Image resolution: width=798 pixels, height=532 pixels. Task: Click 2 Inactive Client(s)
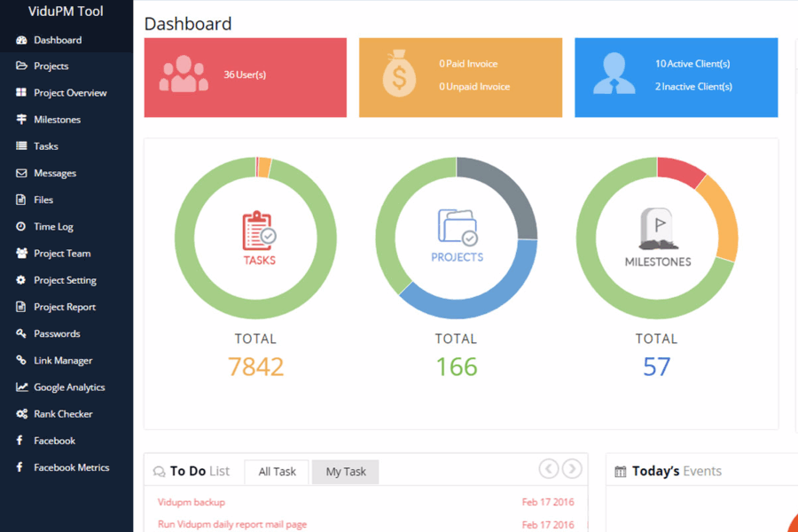pyautogui.click(x=693, y=87)
